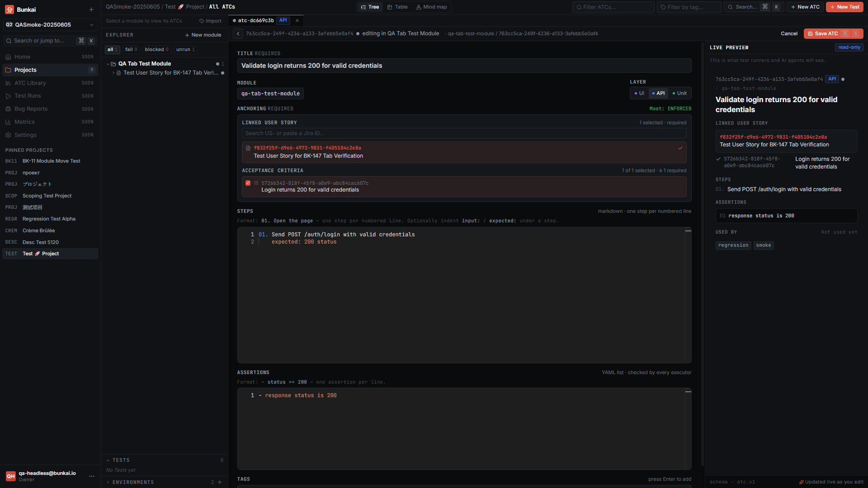Click the QH user avatar
Screen dimensions: 868x488
pyautogui.click(x=11, y=476)
